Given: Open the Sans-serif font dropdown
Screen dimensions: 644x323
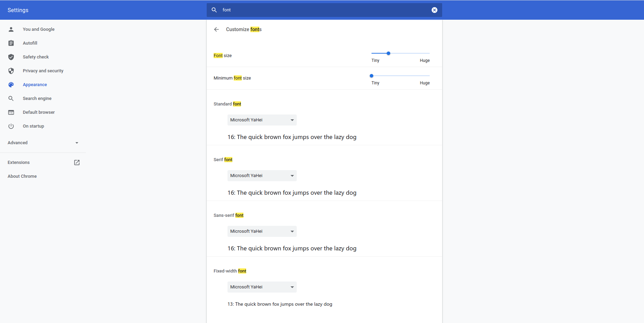Looking at the screenshot, I should tap(262, 231).
